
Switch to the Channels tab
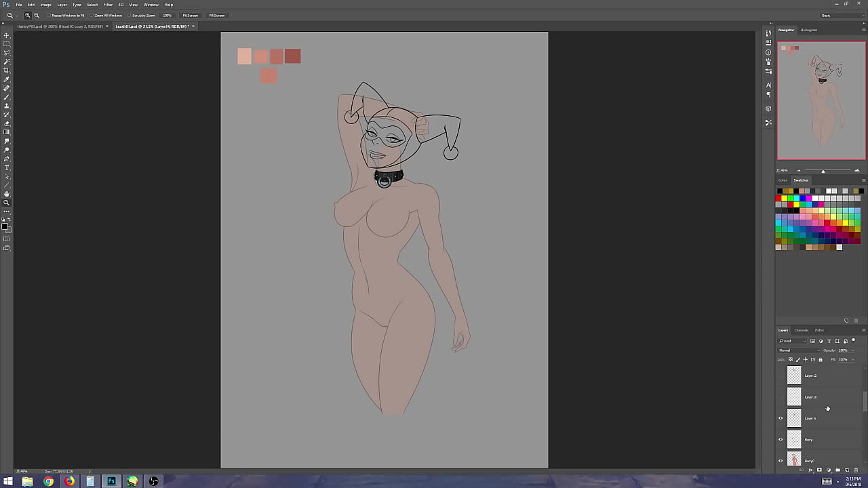click(x=801, y=330)
